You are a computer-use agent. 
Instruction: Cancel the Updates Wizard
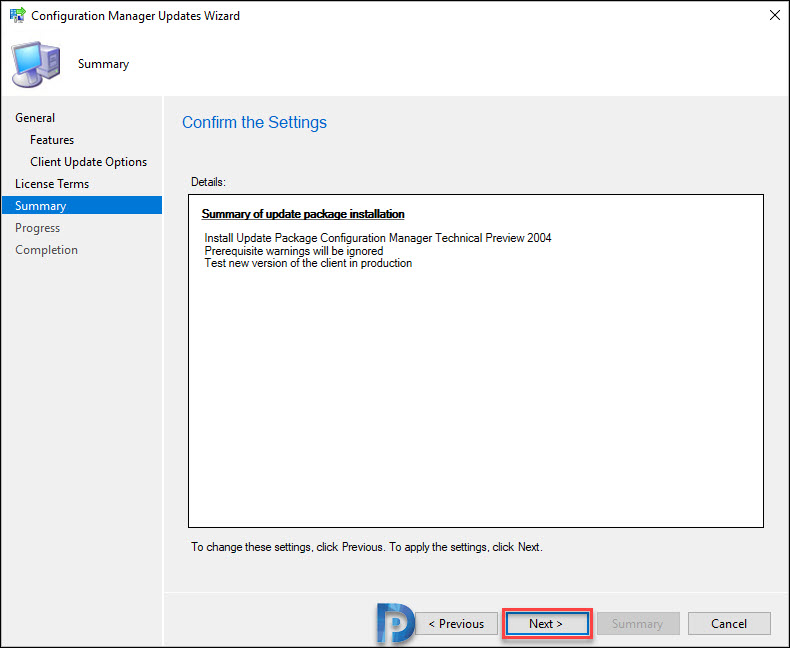tap(729, 624)
